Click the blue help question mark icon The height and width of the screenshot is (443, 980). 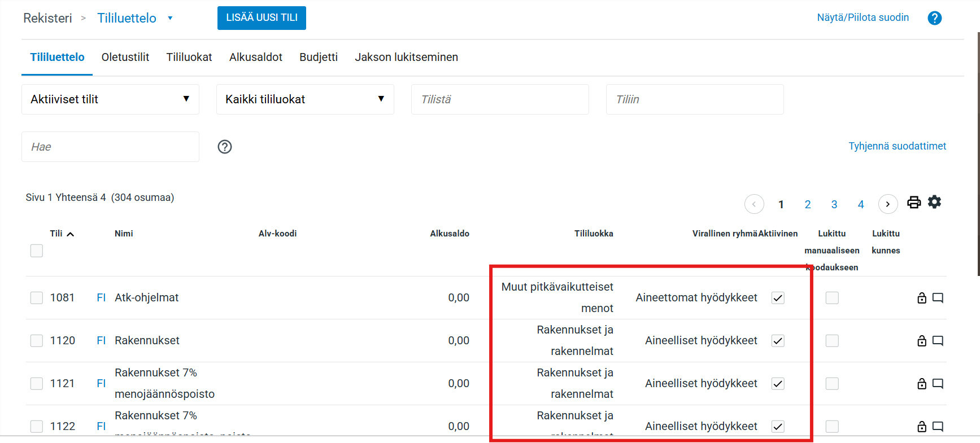coord(934,18)
